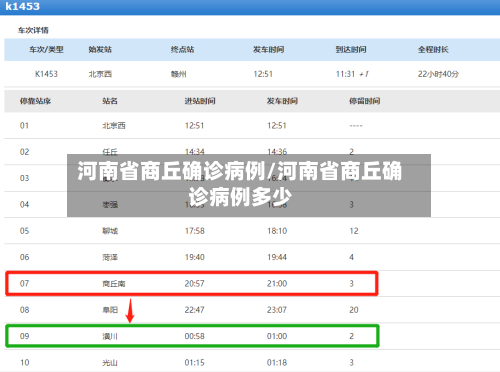Select stop number 07 in the list
The width and height of the screenshot is (500, 372).
tap(24, 283)
